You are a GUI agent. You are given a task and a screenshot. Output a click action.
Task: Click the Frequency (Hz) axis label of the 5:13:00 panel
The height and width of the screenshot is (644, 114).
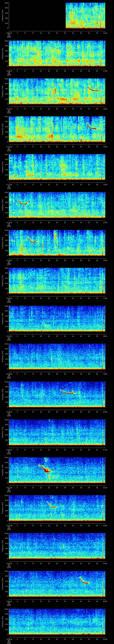(3, 167)
